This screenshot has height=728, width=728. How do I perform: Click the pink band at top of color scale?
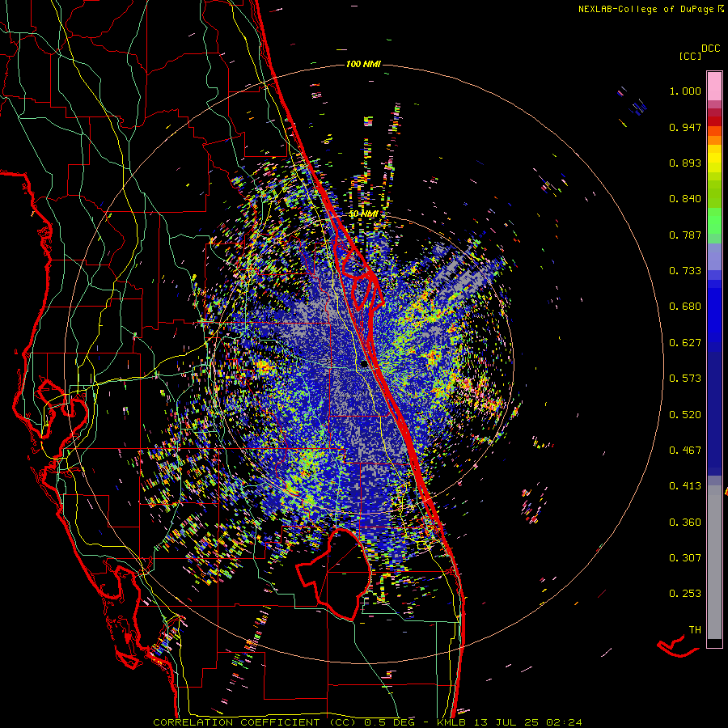click(x=714, y=86)
